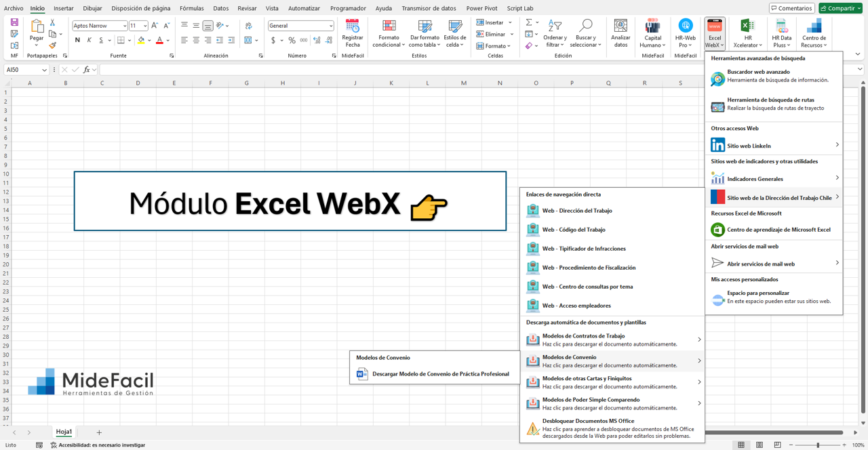Increase font size with the larger A
Screen dimensions: 868x450
(155, 26)
